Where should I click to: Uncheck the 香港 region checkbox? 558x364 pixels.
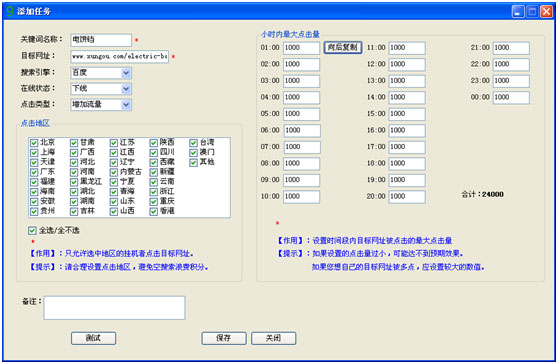point(153,212)
